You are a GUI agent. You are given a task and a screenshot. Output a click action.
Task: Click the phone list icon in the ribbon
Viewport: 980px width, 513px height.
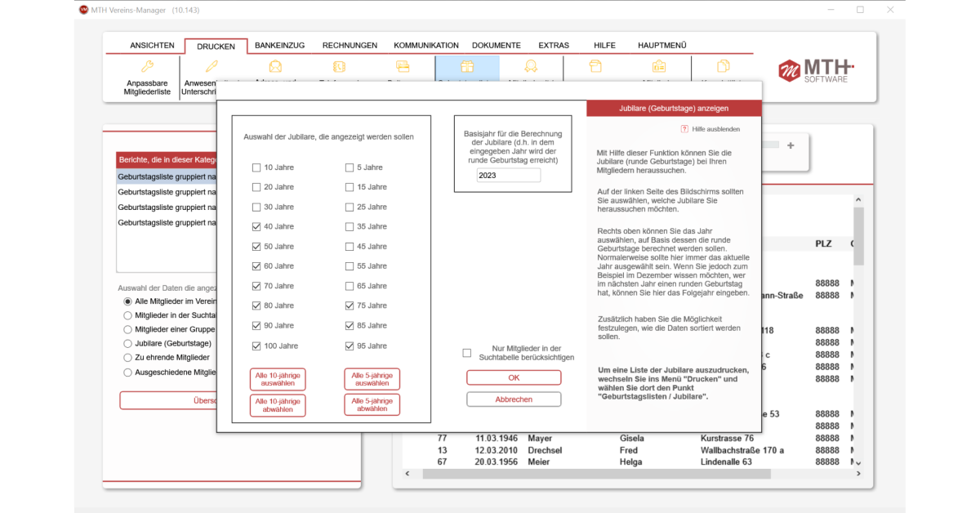pos(339,66)
